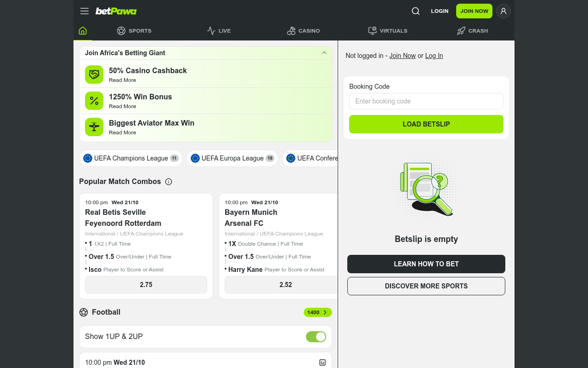Click the booking code input field
Image resolution: width=588 pixels, height=368 pixels.
point(426,101)
